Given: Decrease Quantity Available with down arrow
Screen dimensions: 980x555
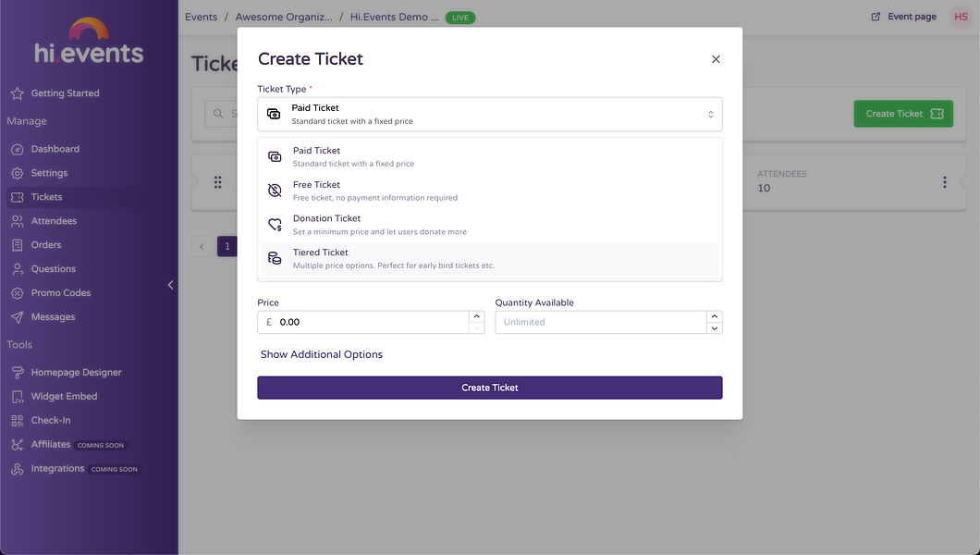Looking at the screenshot, I should pyautogui.click(x=715, y=328).
